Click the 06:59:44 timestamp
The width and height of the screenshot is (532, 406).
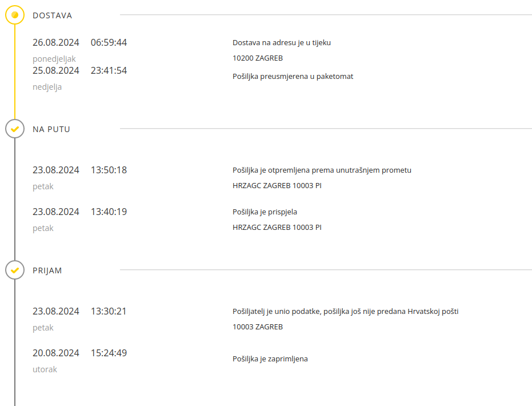point(109,42)
